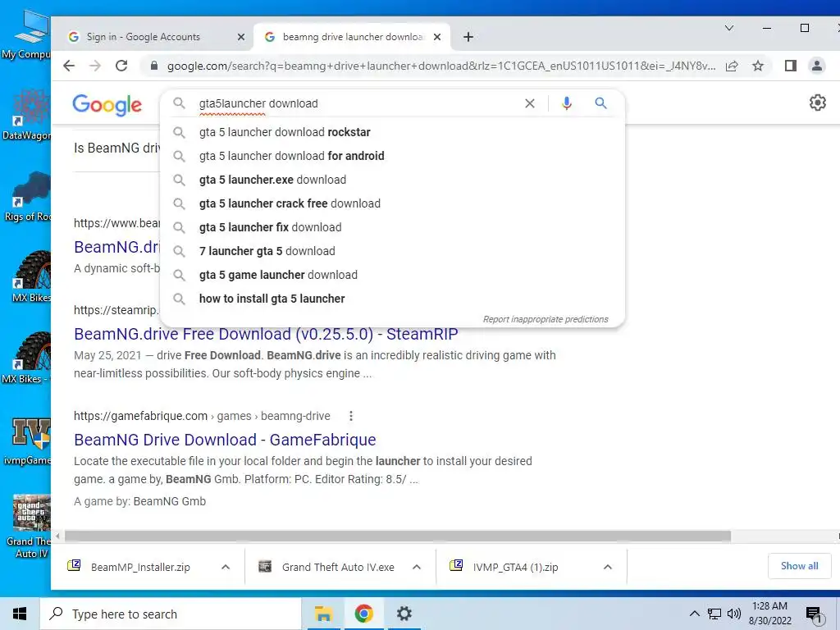Close the Sign in - Google Accounts tab
Screen dimensions: 840x630
(x=241, y=37)
